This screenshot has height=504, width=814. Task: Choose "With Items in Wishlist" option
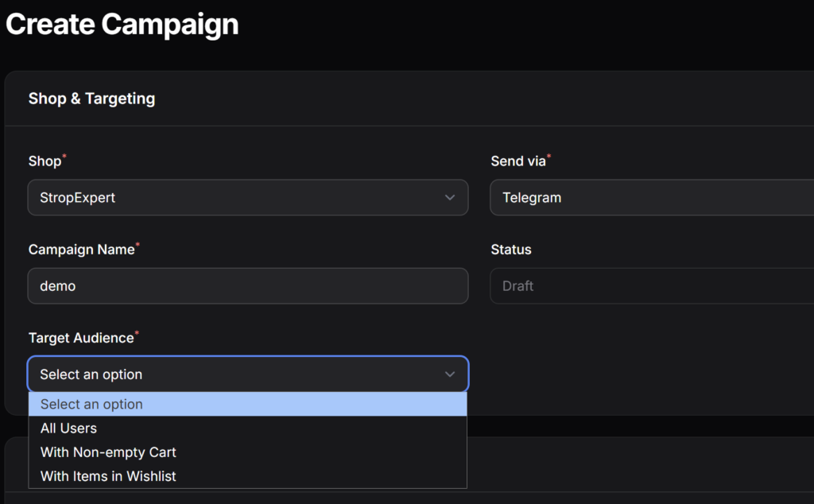pyautogui.click(x=108, y=476)
